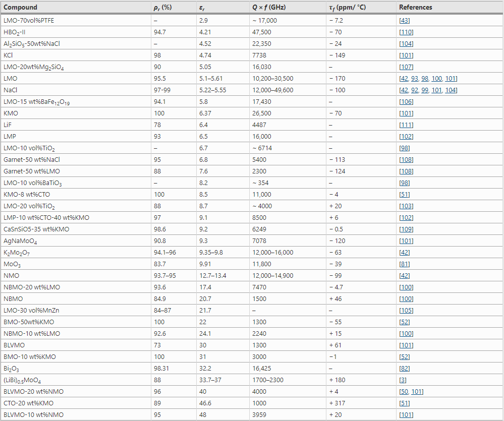This screenshot has width=504, height=421.
Task: Open reference [101] in the KMO row
Action: point(406,113)
